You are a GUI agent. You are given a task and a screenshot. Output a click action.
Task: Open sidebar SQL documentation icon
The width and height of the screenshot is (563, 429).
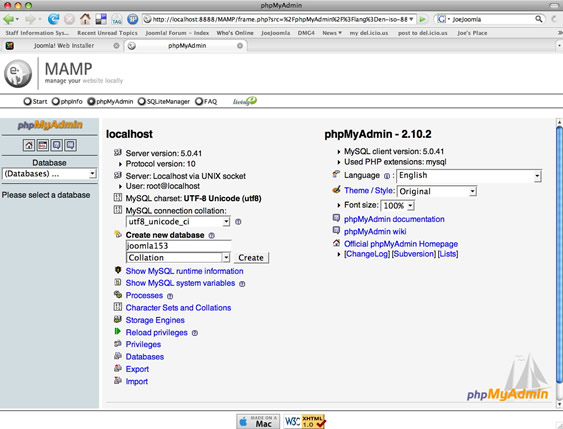pyautogui.click(x=70, y=145)
